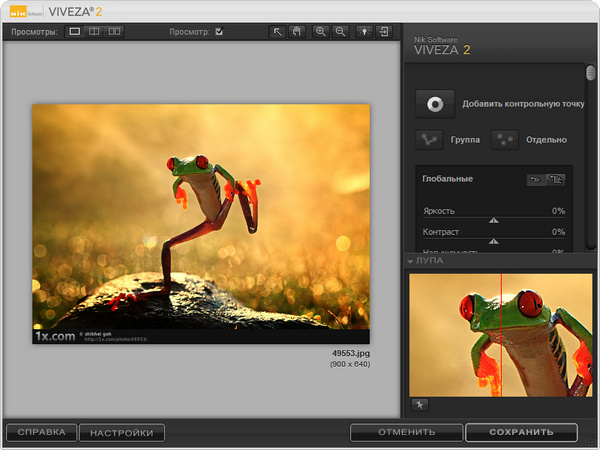The width and height of the screenshot is (600, 450).
Task: Select the hand pan tool
Action: (296, 32)
